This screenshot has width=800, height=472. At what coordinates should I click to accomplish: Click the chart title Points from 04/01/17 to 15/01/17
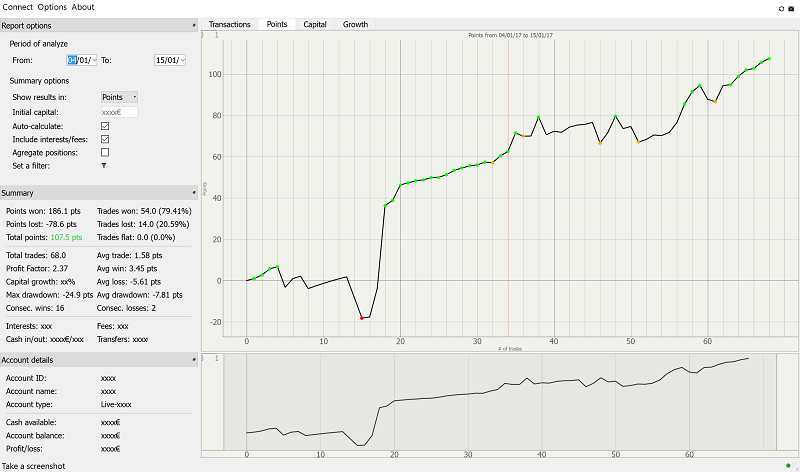point(510,35)
